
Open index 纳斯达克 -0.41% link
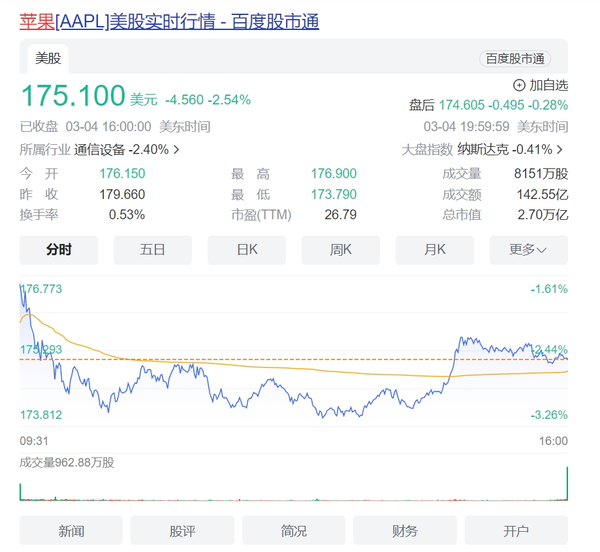click(x=505, y=149)
